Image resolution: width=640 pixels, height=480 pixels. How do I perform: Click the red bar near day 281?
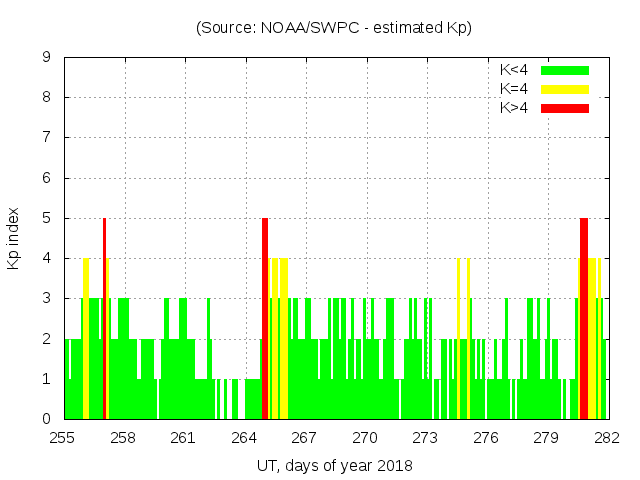pos(584,318)
